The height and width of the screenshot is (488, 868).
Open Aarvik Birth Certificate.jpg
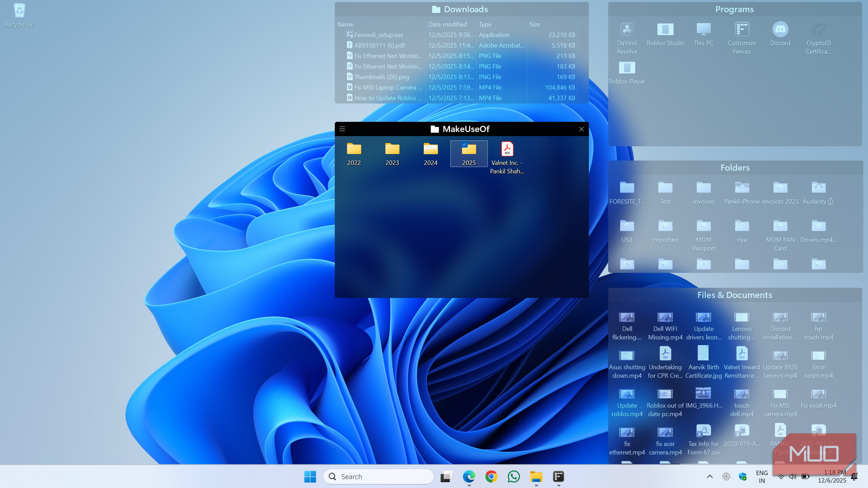tap(703, 362)
